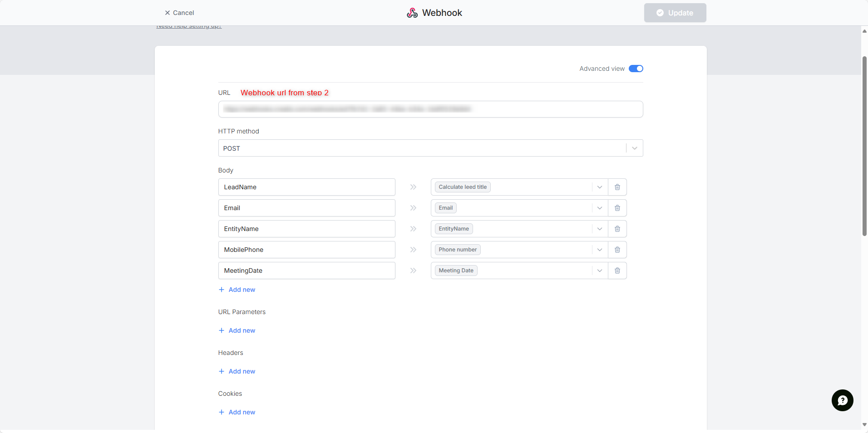Remove the EntityName mapping row
868x433 pixels.
click(x=617, y=229)
